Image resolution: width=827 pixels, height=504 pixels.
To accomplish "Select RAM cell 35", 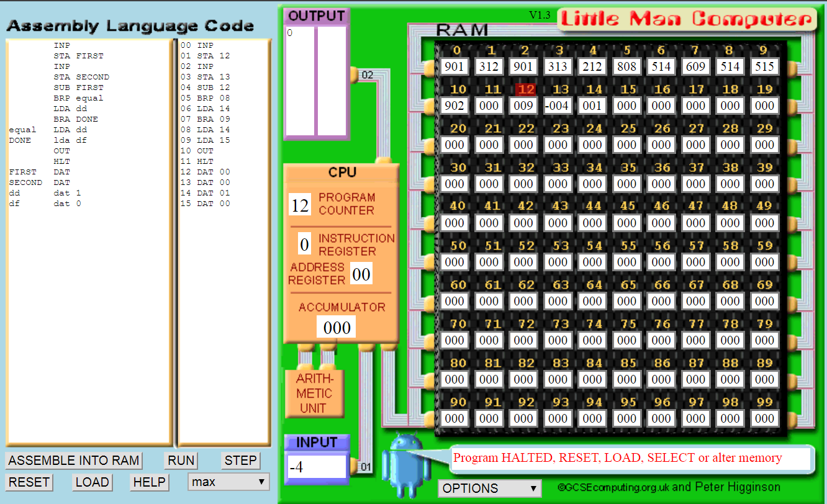I will (627, 184).
